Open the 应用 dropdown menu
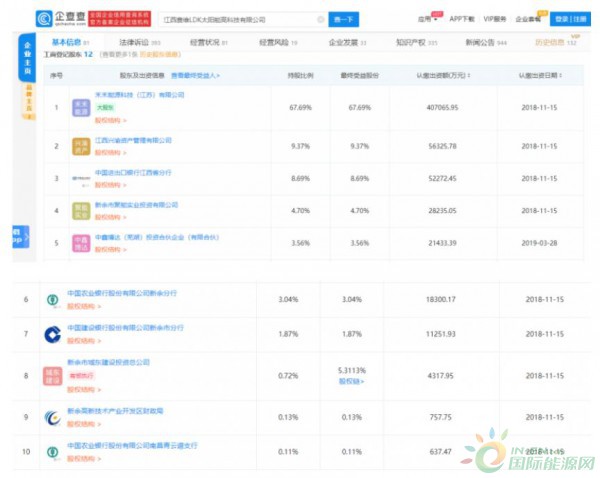Viewport: 600px width, 478px height. (427, 19)
